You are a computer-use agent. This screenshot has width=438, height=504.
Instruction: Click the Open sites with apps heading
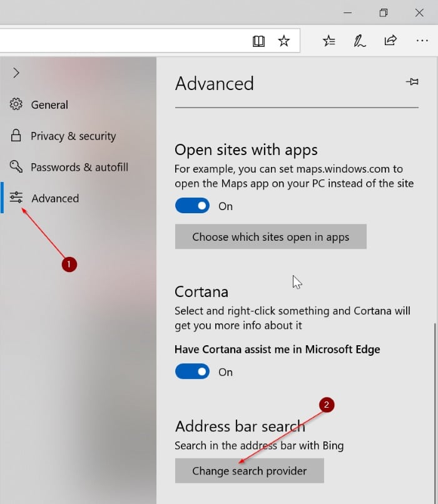pos(247,150)
